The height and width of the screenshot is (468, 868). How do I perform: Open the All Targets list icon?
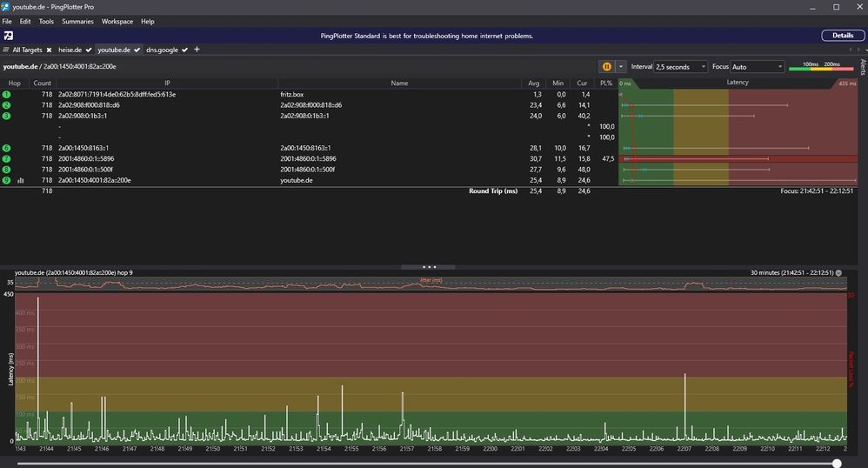6,50
